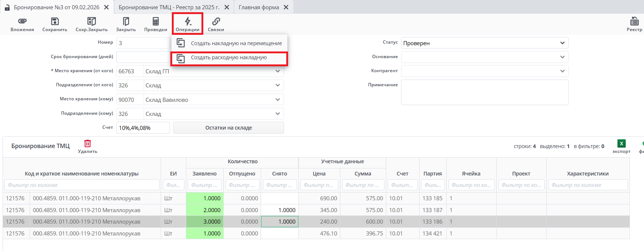
Task: Click the Связки links icon
Action: 216,21
